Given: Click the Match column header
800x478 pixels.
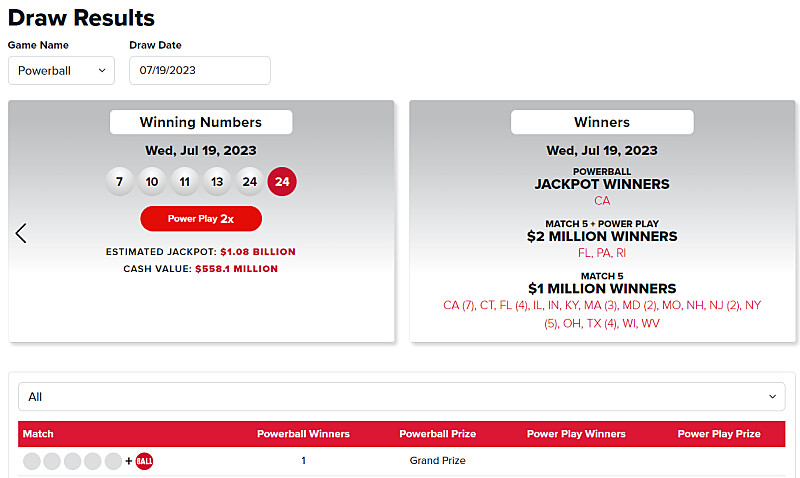Looking at the screenshot, I should point(39,434).
